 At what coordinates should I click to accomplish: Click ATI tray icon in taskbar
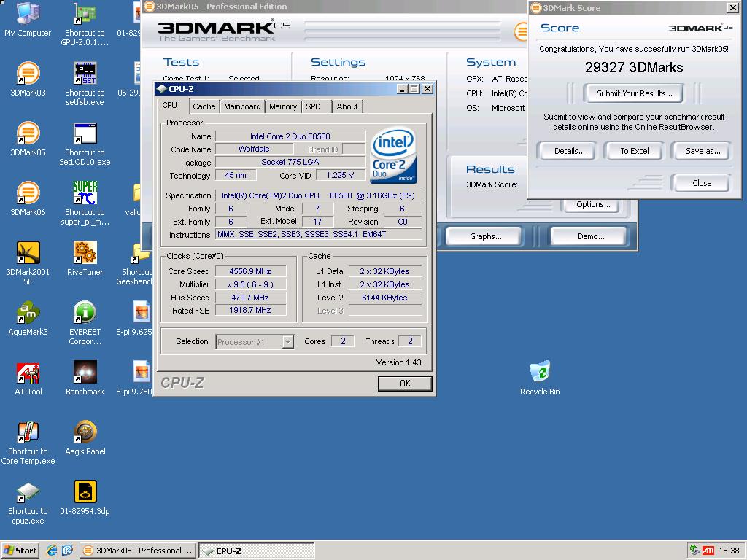click(708, 551)
